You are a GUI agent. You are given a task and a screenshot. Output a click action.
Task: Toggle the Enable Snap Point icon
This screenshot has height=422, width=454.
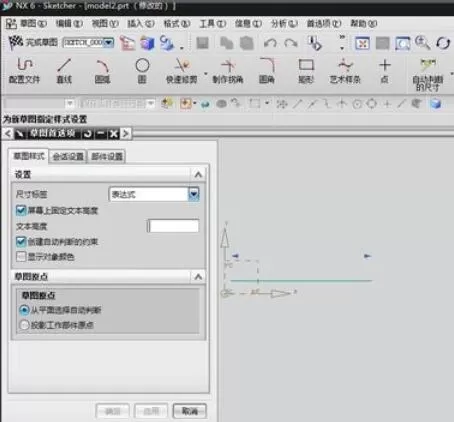[282, 104]
